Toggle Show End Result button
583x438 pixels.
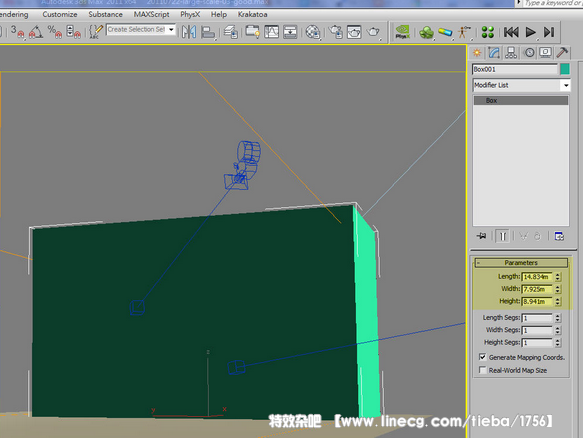tap(503, 236)
